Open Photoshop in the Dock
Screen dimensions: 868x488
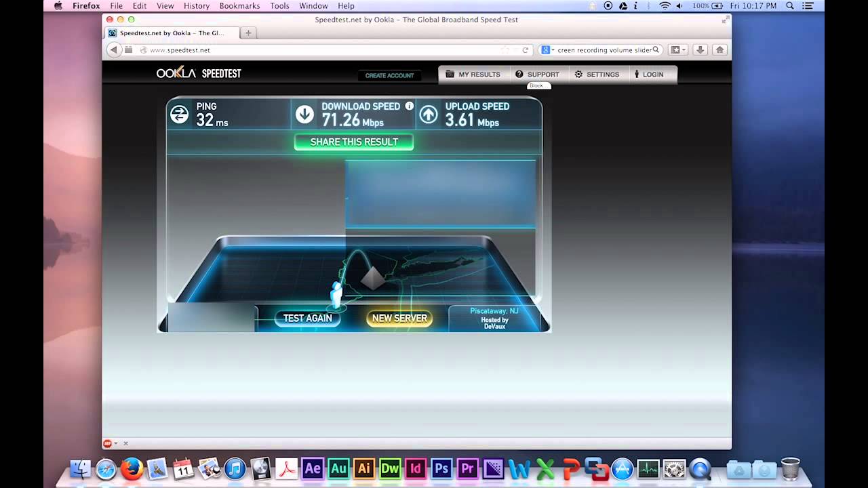point(441,469)
